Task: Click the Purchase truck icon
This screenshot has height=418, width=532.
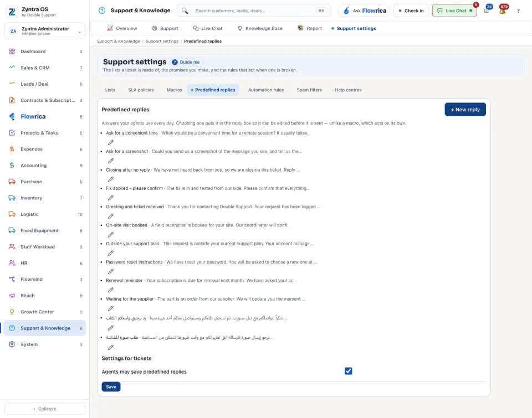Action: point(12,182)
